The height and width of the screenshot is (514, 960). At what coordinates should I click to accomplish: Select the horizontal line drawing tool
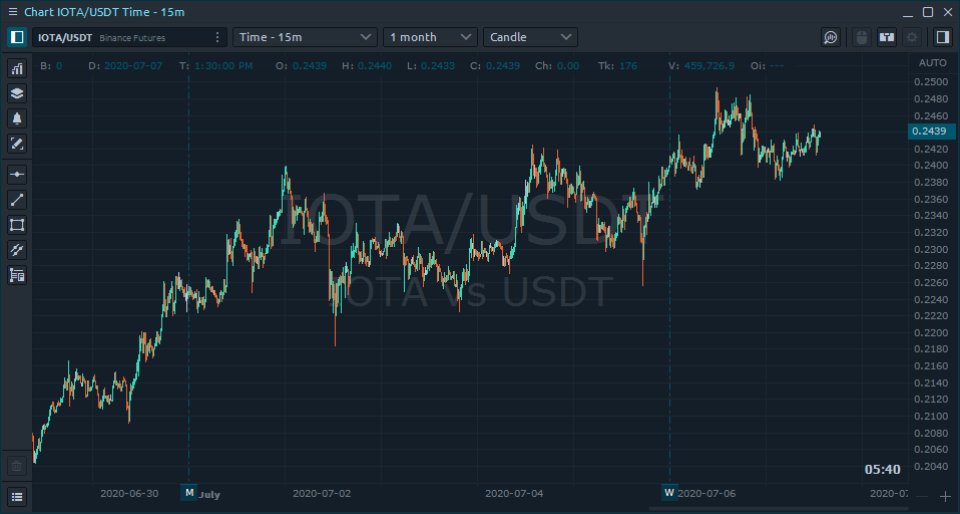point(17,174)
